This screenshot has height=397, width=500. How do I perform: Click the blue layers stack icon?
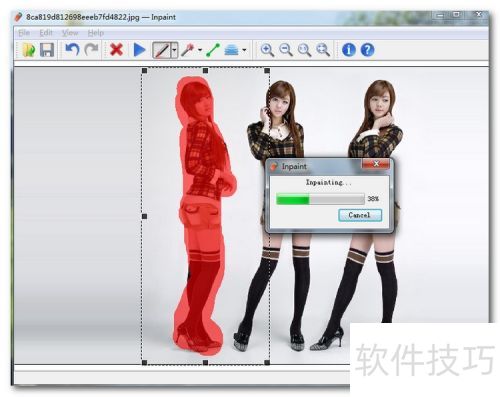tap(232, 50)
